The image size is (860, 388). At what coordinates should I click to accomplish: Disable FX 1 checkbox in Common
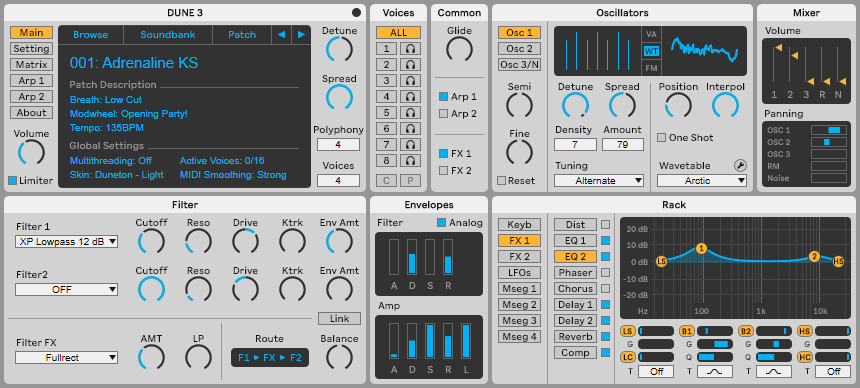coord(443,154)
